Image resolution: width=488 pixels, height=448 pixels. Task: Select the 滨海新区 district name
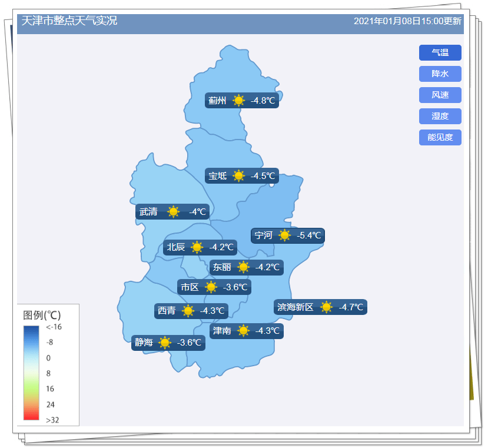pyautogui.click(x=295, y=307)
